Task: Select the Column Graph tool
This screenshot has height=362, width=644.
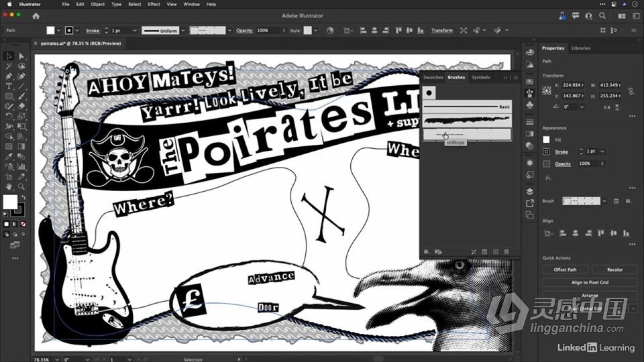Action: tap(21, 166)
